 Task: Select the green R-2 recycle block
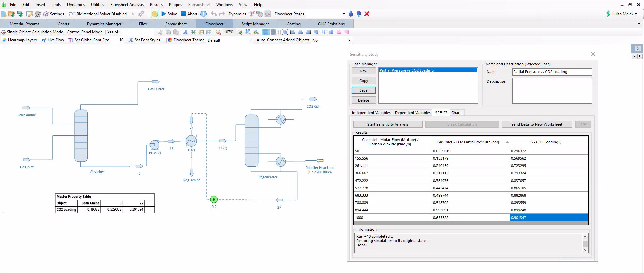(214, 199)
